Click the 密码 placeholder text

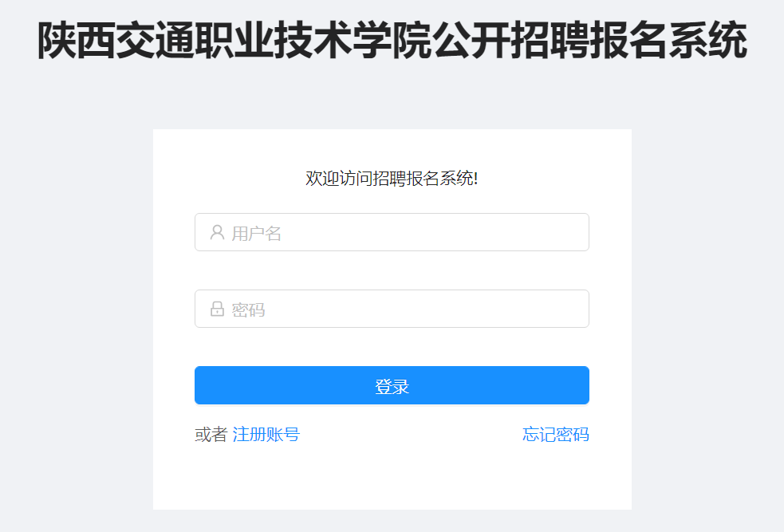pyautogui.click(x=248, y=310)
